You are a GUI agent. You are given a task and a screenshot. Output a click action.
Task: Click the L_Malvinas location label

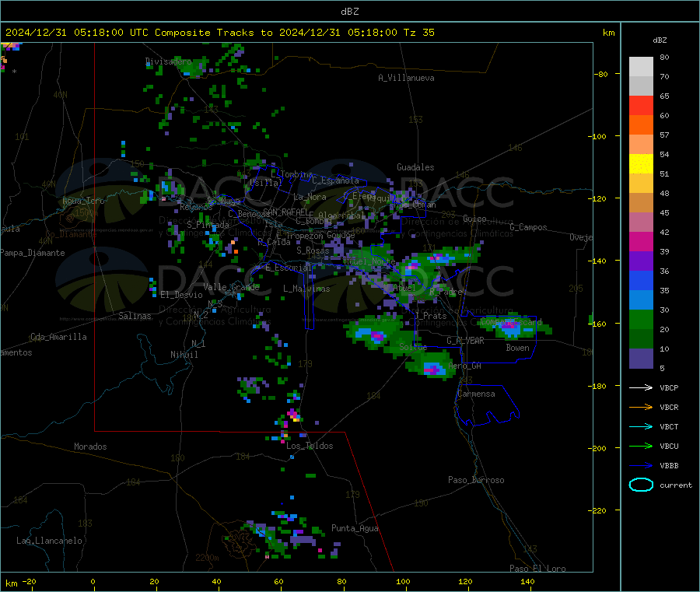[x=306, y=289]
